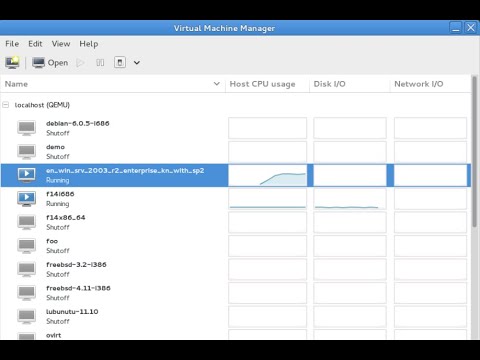Screen dimensions: 480x360
Task: Minimize the Virtual Machine Manager window
Action: click(x=456, y=28)
